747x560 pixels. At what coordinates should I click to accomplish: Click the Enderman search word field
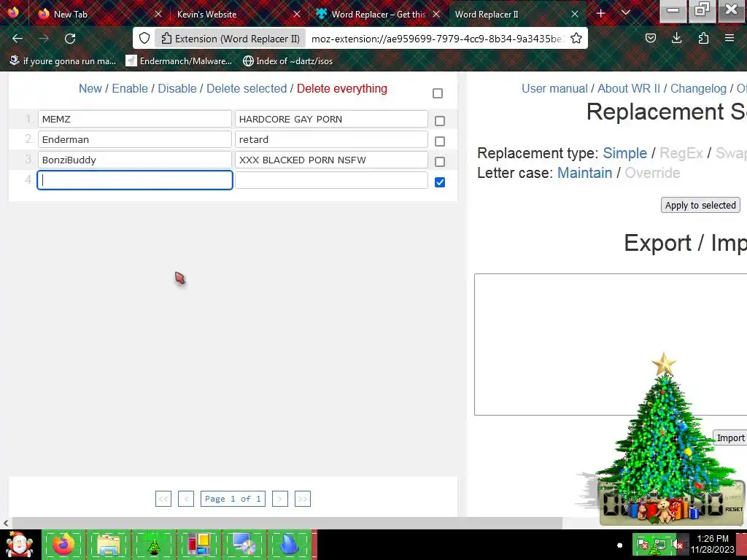135,139
